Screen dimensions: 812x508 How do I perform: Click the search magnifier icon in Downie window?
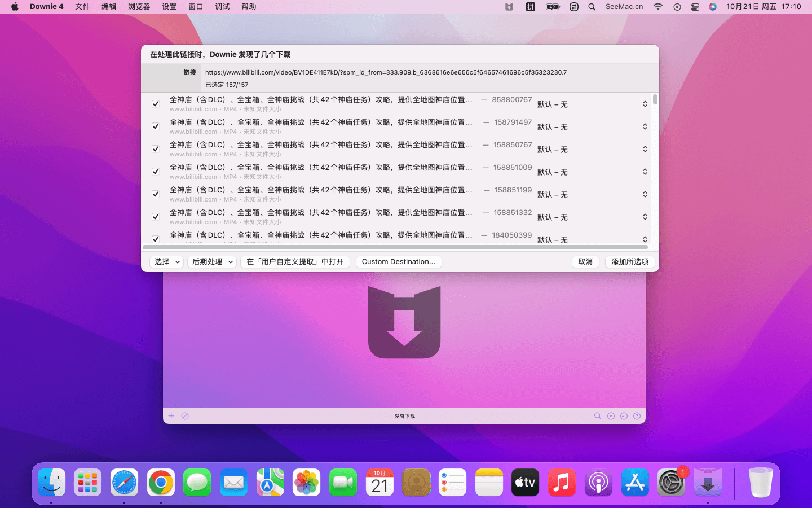pyautogui.click(x=598, y=416)
